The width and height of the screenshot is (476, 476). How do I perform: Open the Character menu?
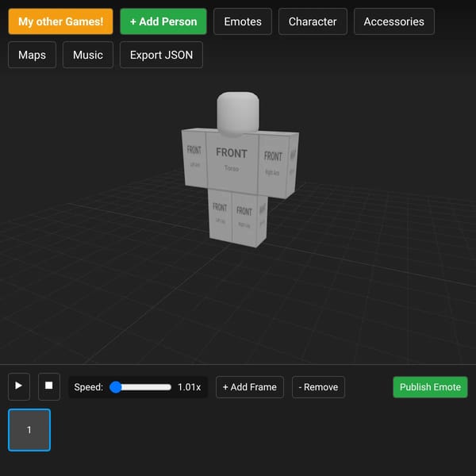pyautogui.click(x=313, y=21)
